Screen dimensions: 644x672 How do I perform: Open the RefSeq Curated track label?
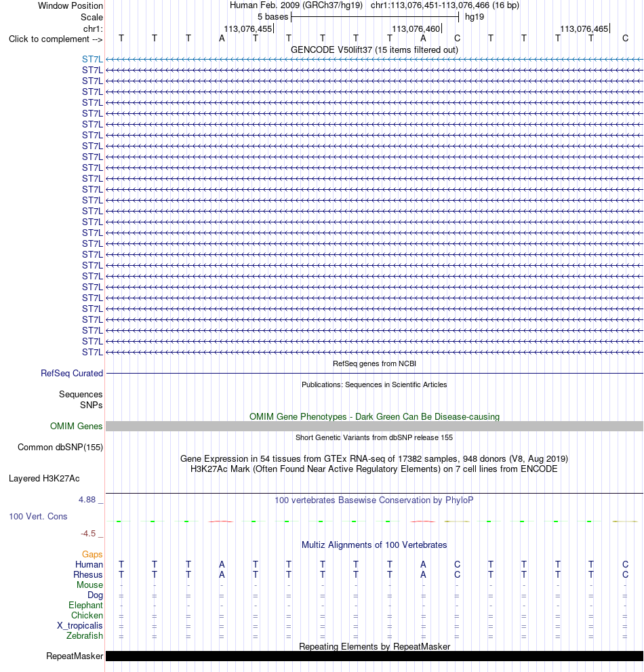coord(72,373)
